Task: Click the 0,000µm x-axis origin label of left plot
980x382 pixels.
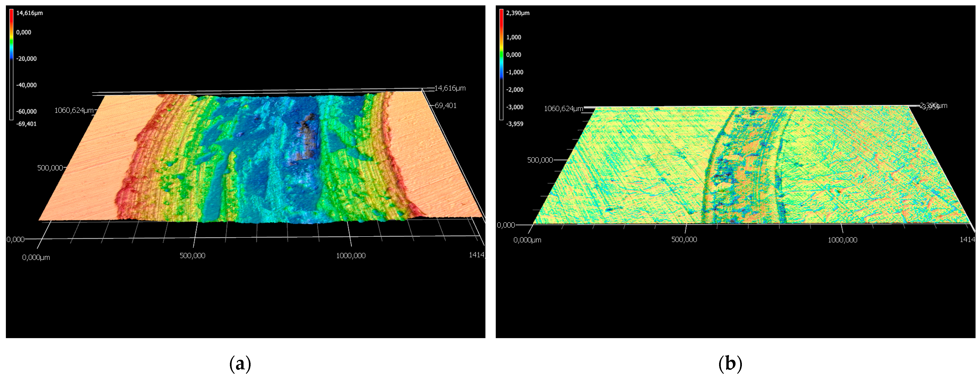Action: coord(36,257)
